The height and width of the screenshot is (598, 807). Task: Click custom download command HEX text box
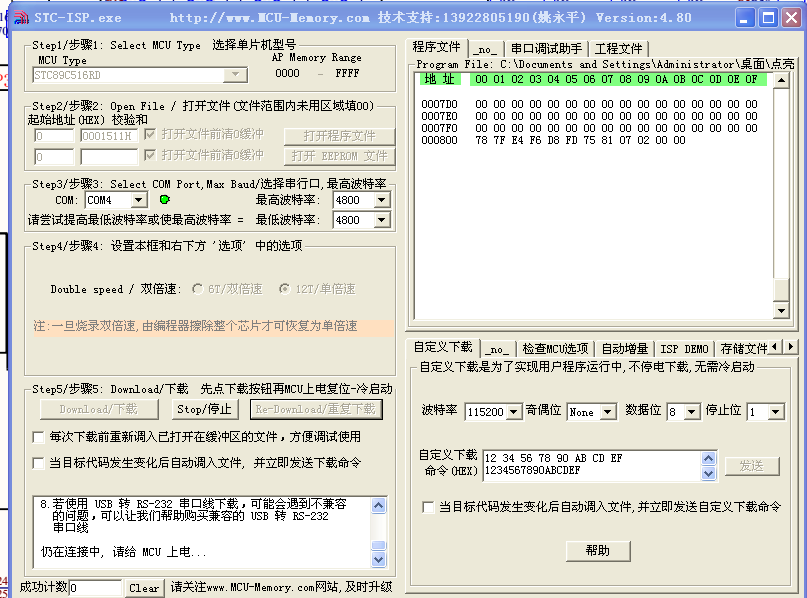[592, 465]
